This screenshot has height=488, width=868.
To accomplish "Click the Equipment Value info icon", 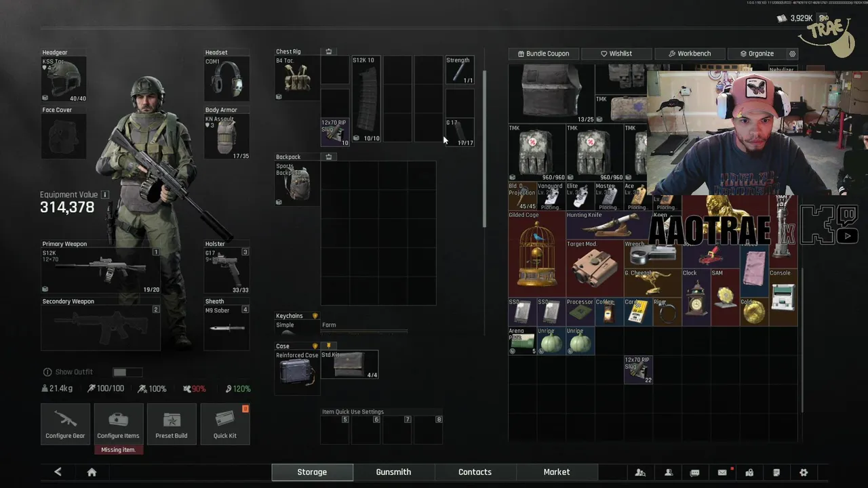I will click(x=105, y=195).
